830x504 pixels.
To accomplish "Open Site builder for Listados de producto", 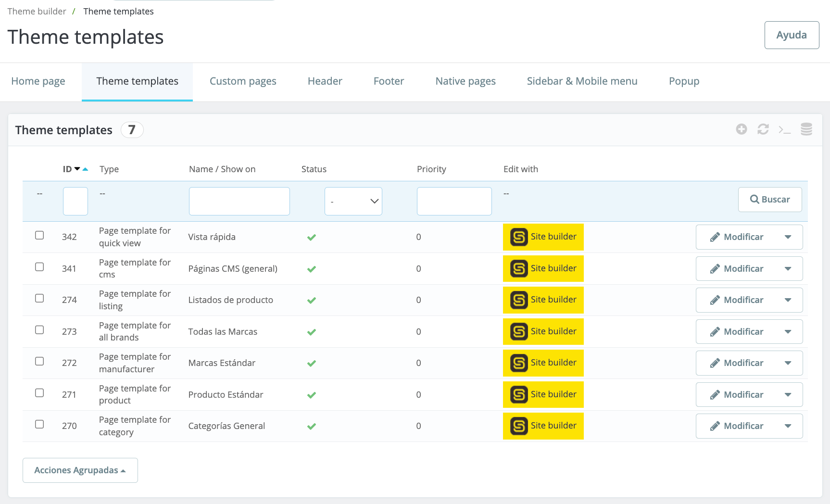I will pos(543,300).
